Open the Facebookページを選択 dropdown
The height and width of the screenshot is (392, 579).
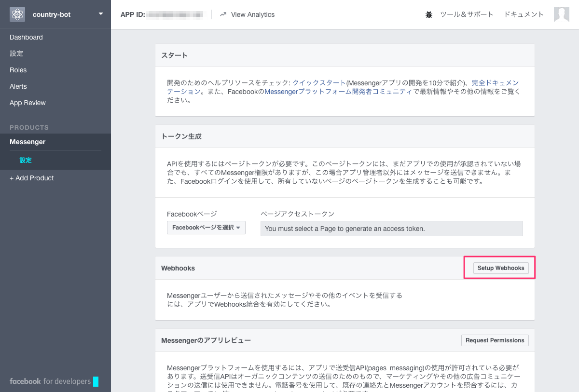coord(206,228)
